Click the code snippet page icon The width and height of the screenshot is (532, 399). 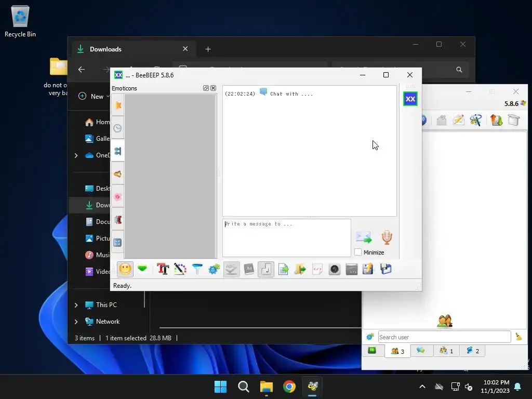pyautogui.click(x=317, y=270)
